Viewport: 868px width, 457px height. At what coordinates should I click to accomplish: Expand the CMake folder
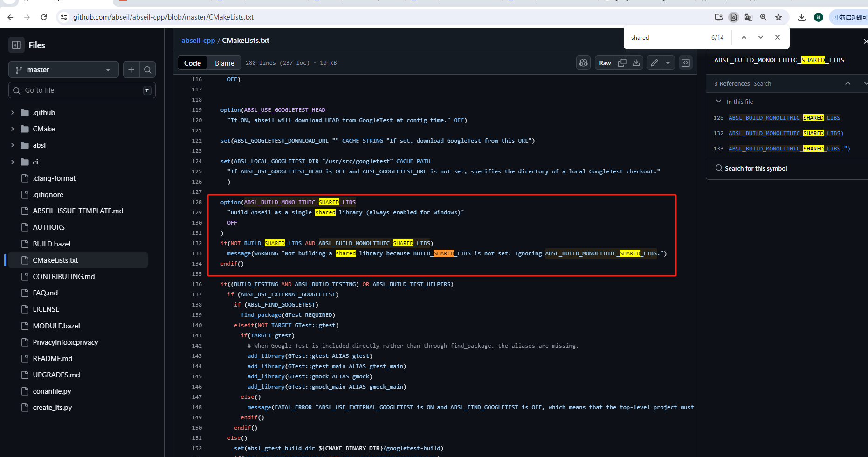[x=13, y=129]
